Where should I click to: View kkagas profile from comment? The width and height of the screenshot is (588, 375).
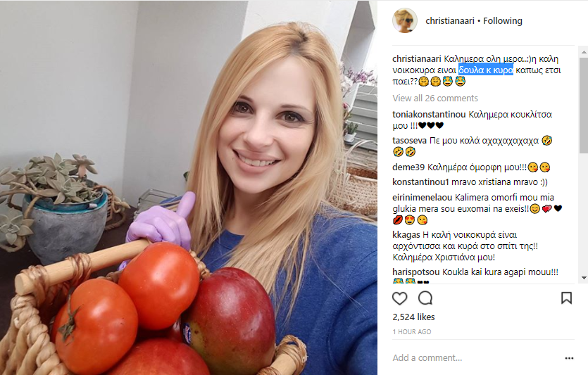[x=406, y=235]
